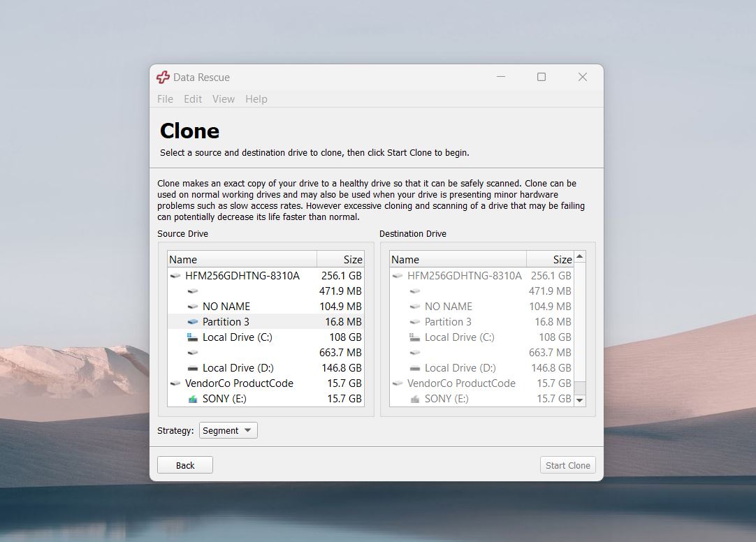Click Local Drive (D:) icon in Destination Drive
The width and height of the screenshot is (756, 542).
pyautogui.click(x=415, y=369)
